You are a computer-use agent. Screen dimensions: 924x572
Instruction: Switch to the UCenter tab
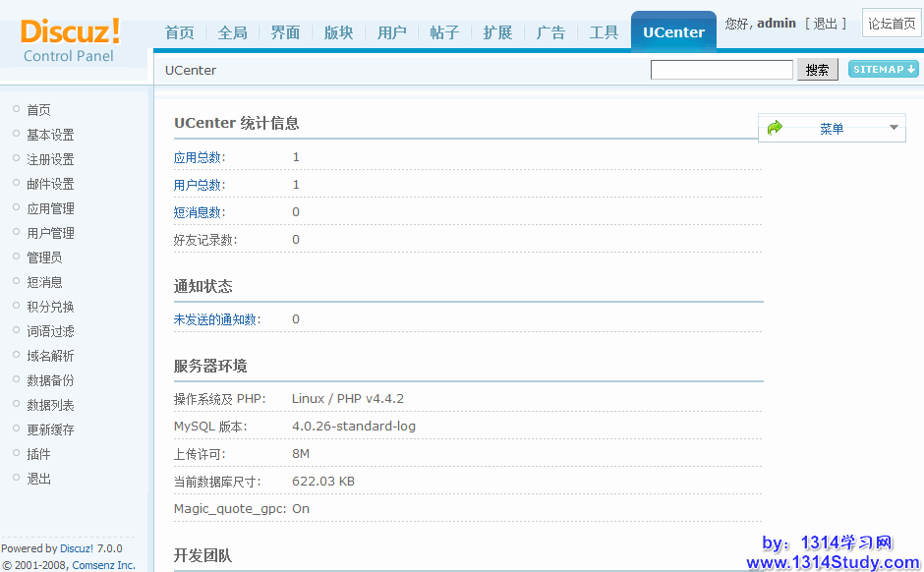coord(673,32)
